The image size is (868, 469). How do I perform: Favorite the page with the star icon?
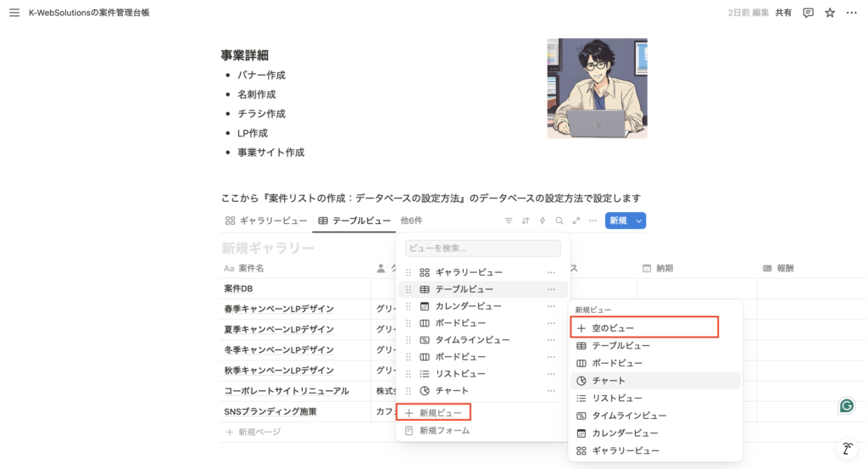830,13
